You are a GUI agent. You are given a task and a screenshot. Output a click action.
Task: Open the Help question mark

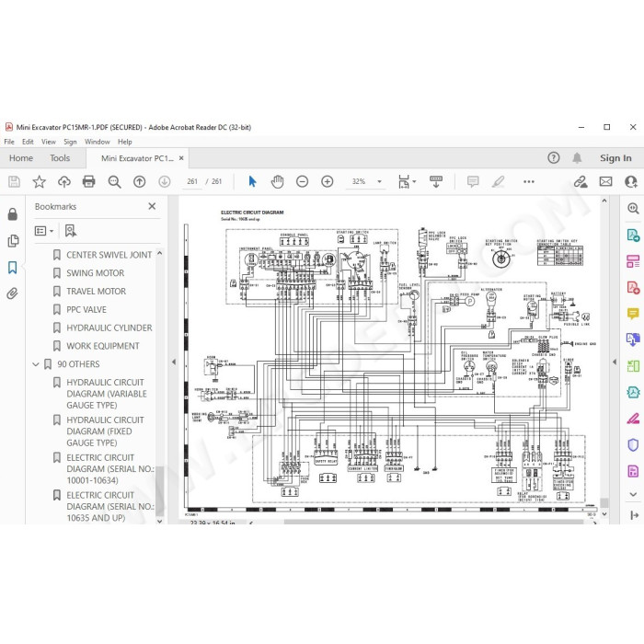[553, 157]
